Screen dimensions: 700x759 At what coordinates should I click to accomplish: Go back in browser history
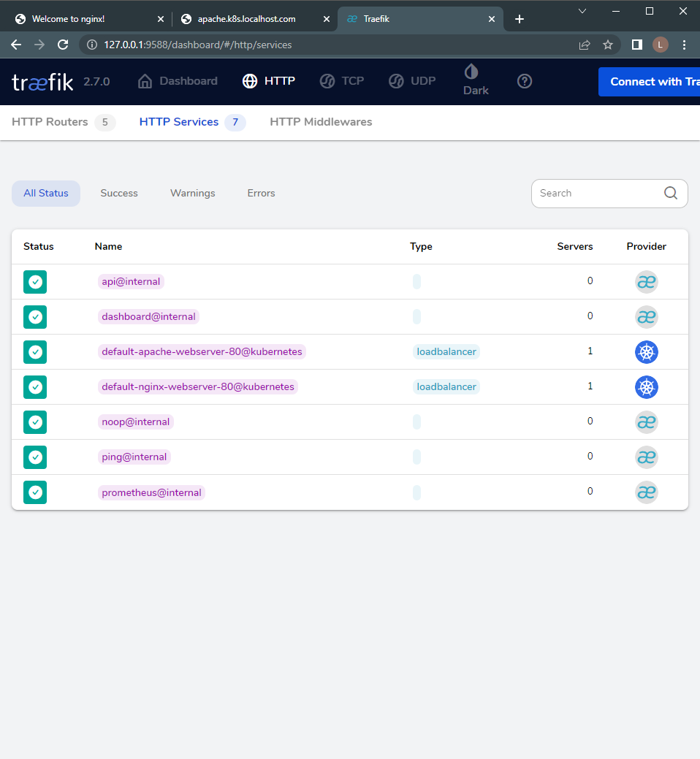click(16, 45)
